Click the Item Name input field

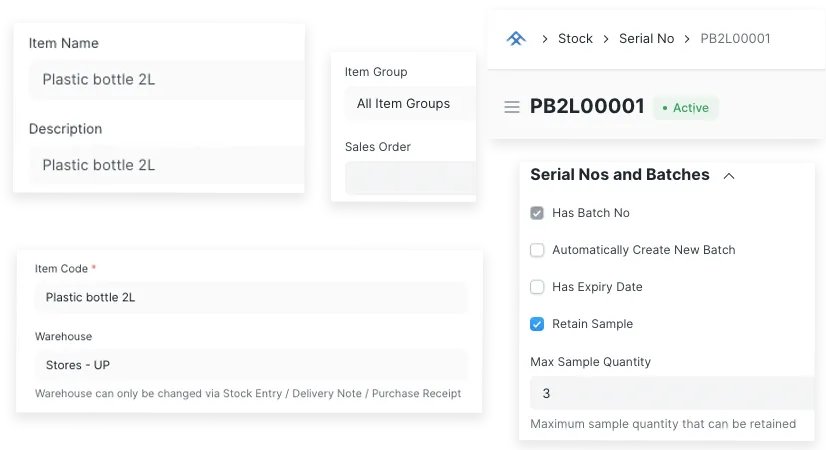165,80
